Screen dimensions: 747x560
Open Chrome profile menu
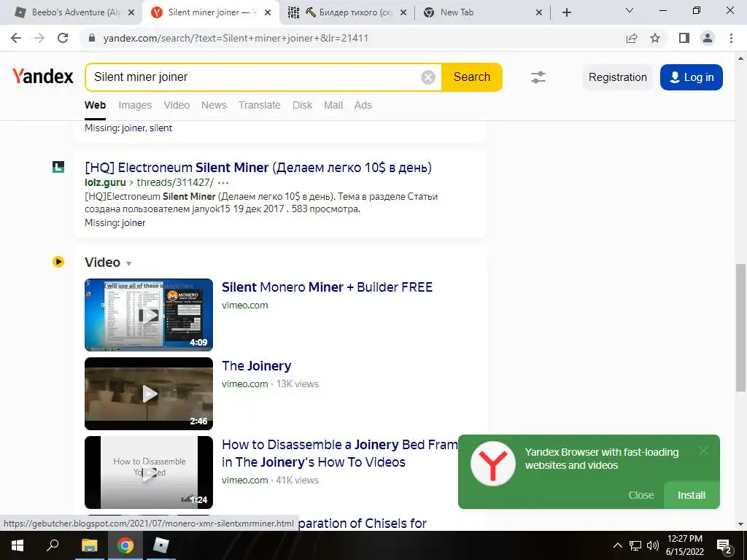point(708,38)
